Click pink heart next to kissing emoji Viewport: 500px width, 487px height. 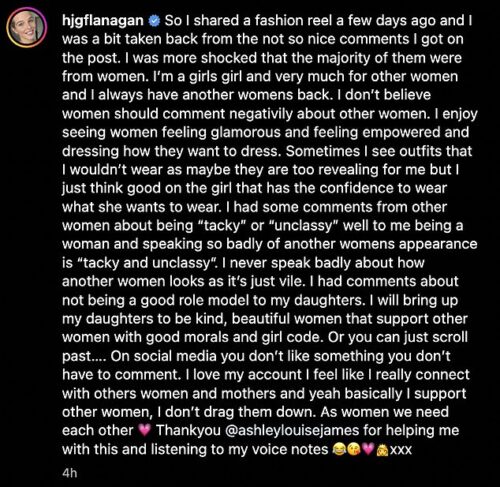[368, 449]
